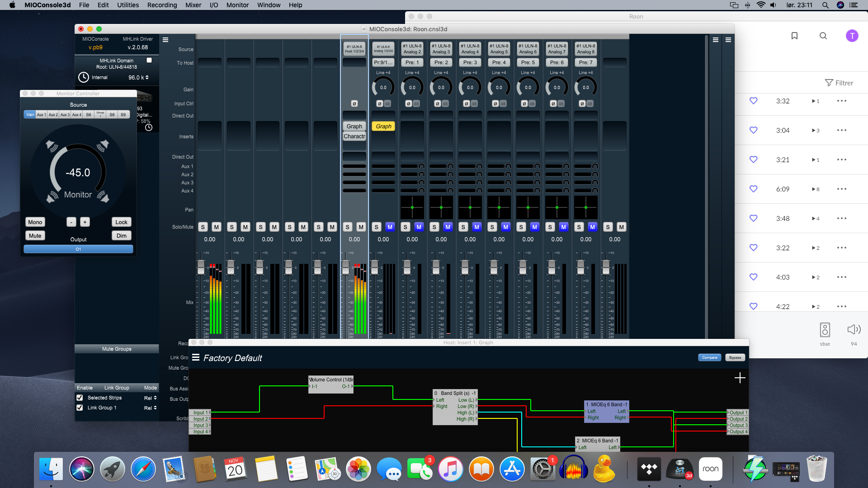Screen dimensions: 868x488
Task: Toggle phase invert on the Analog 2 strip
Action: coord(409,103)
